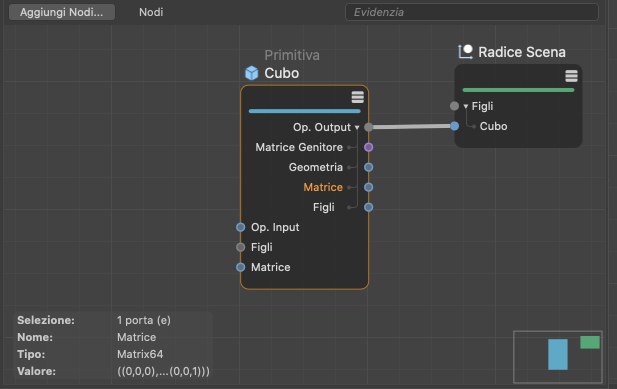Click the blue color bar on Cubo node

305,111
